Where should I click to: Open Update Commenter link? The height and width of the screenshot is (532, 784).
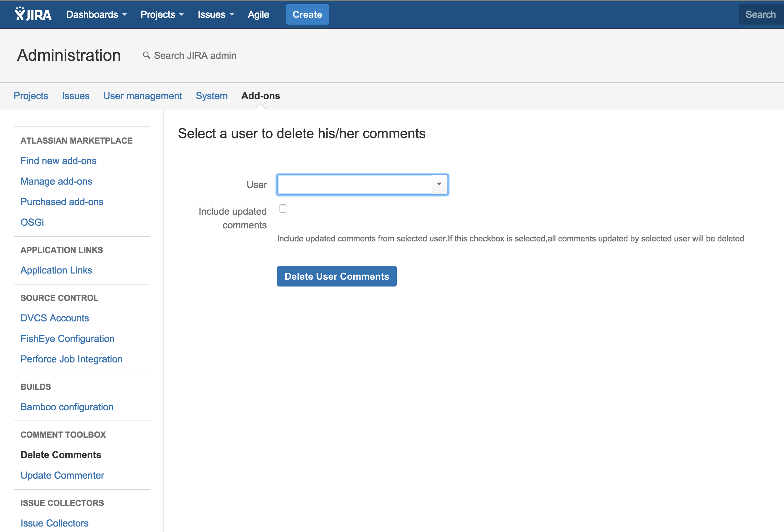coord(62,475)
